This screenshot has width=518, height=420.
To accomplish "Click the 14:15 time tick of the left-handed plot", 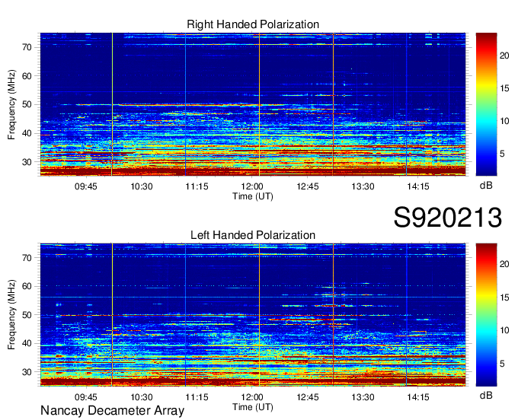I will pos(418,397).
